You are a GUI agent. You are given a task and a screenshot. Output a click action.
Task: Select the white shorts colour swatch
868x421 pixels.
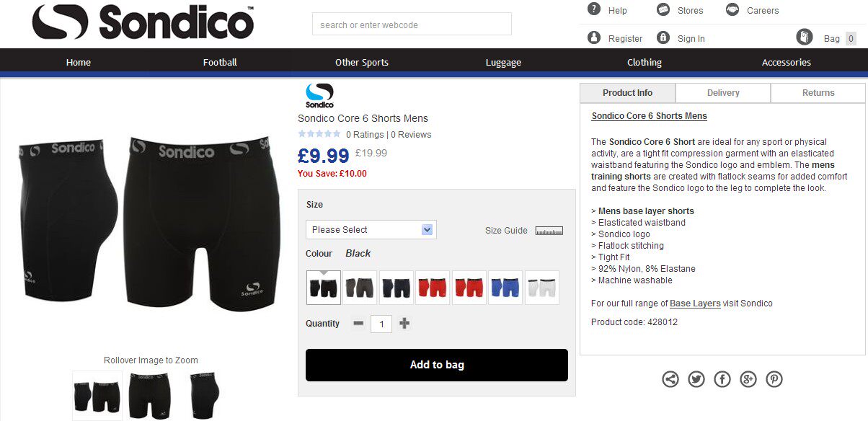542,288
